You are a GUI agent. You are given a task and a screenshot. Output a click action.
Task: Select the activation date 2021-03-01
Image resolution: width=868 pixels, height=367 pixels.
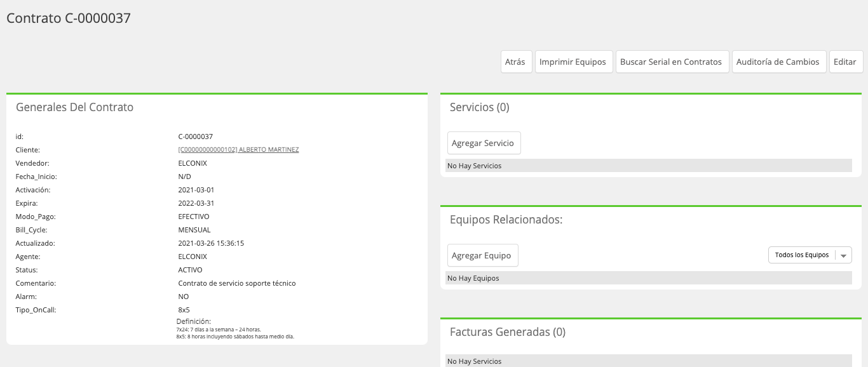point(196,190)
